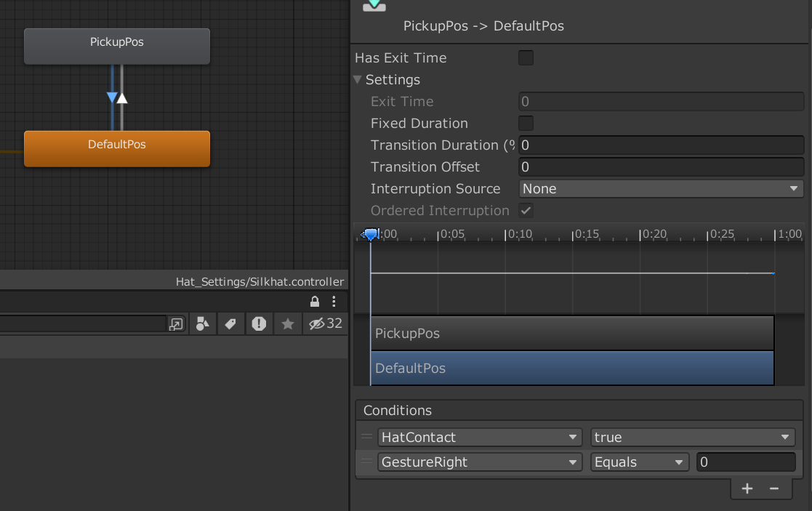
Task: Click the star favorites icon
Action: (x=287, y=323)
